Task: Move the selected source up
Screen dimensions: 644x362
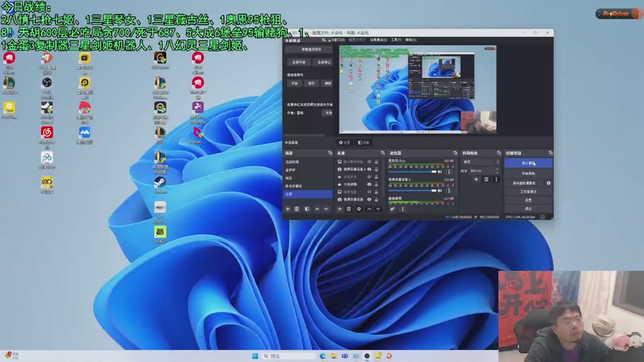Action: 369,209
